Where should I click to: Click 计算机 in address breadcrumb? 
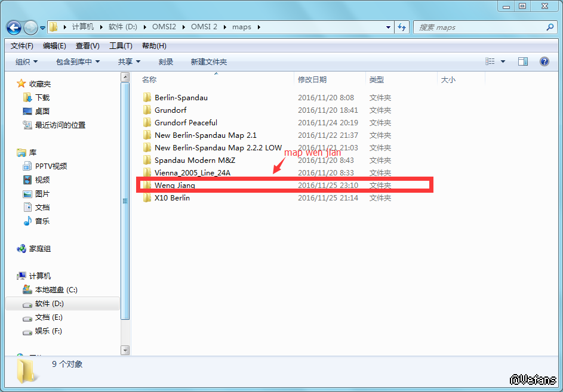(x=83, y=27)
